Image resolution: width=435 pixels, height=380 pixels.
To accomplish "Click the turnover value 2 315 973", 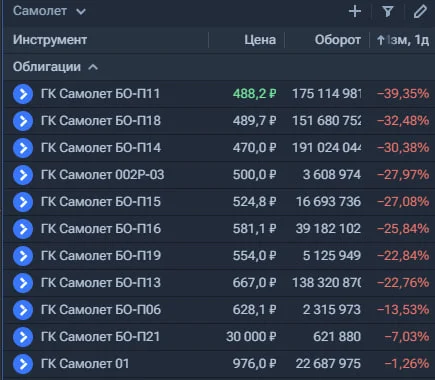I will 332,310.
